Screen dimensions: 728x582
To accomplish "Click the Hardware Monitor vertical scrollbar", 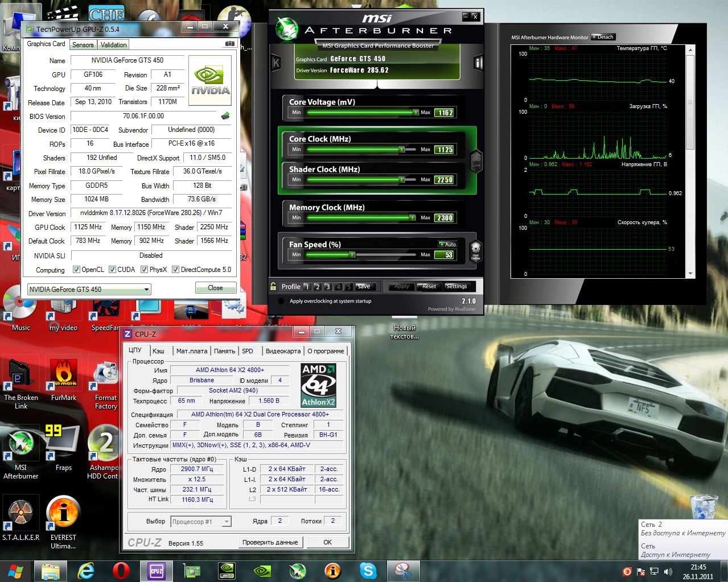I will pyautogui.click(x=691, y=162).
